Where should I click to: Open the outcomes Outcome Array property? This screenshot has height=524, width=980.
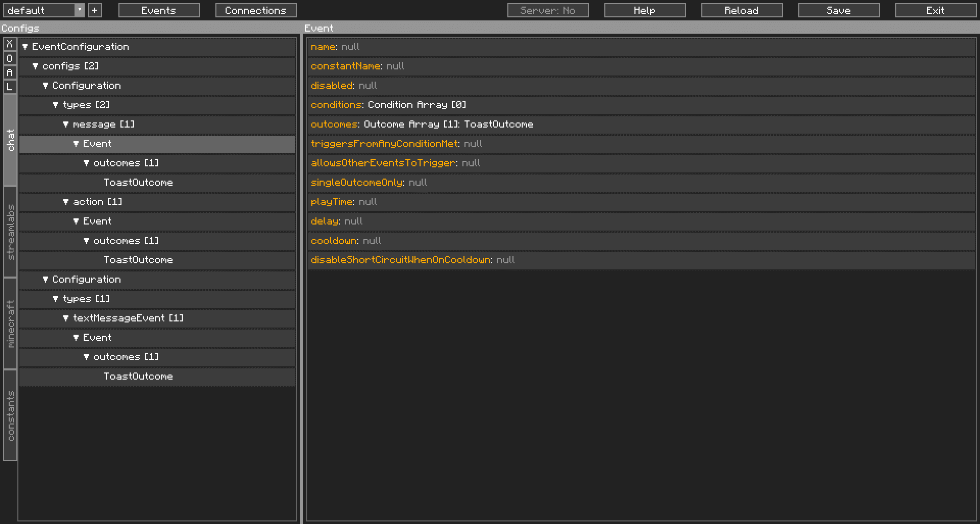(x=642, y=124)
